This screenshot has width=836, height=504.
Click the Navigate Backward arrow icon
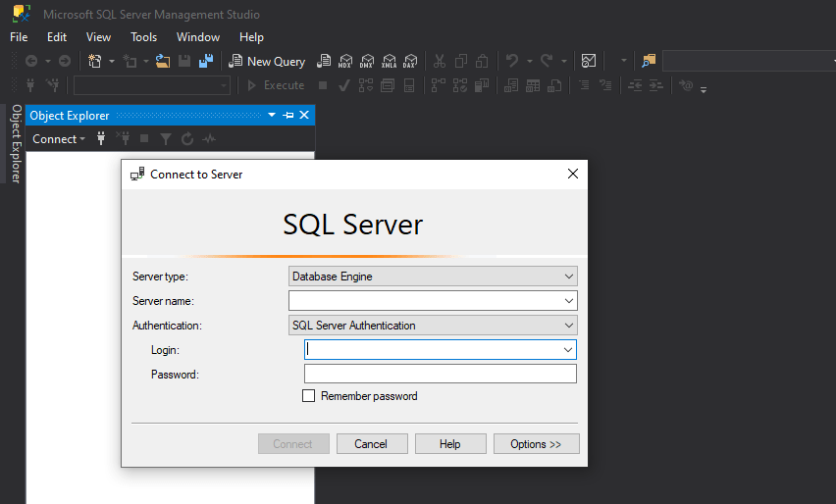(31, 61)
